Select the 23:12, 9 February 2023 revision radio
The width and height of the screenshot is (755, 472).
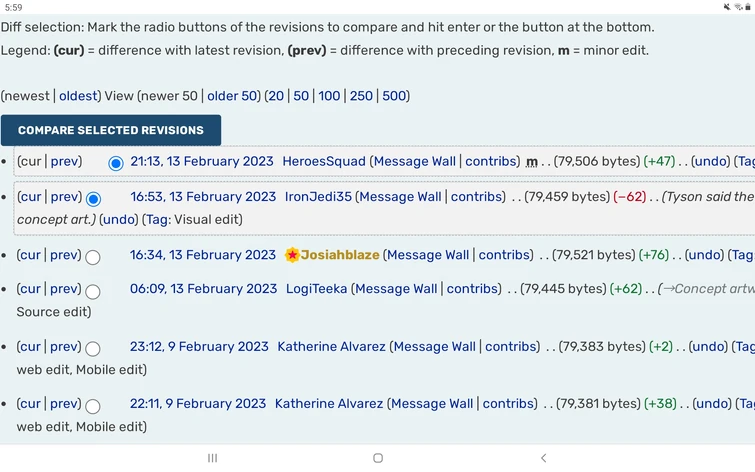[x=93, y=349]
